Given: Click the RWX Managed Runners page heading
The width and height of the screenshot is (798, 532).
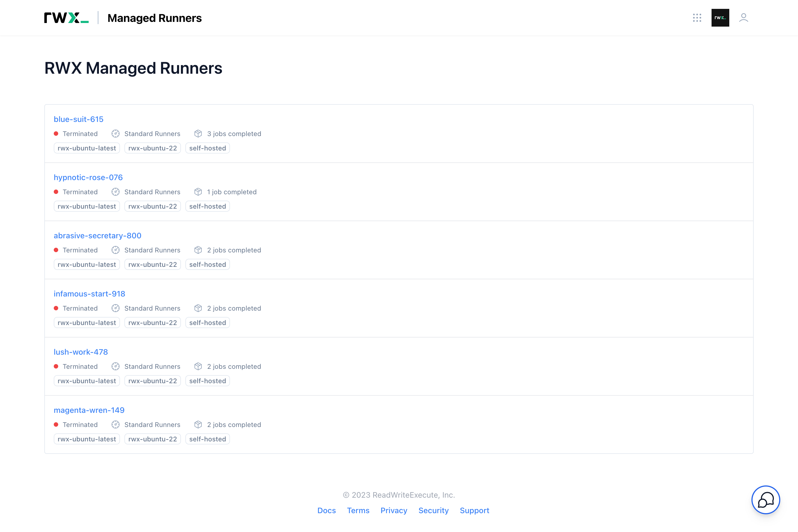Looking at the screenshot, I should click(x=133, y=68).
